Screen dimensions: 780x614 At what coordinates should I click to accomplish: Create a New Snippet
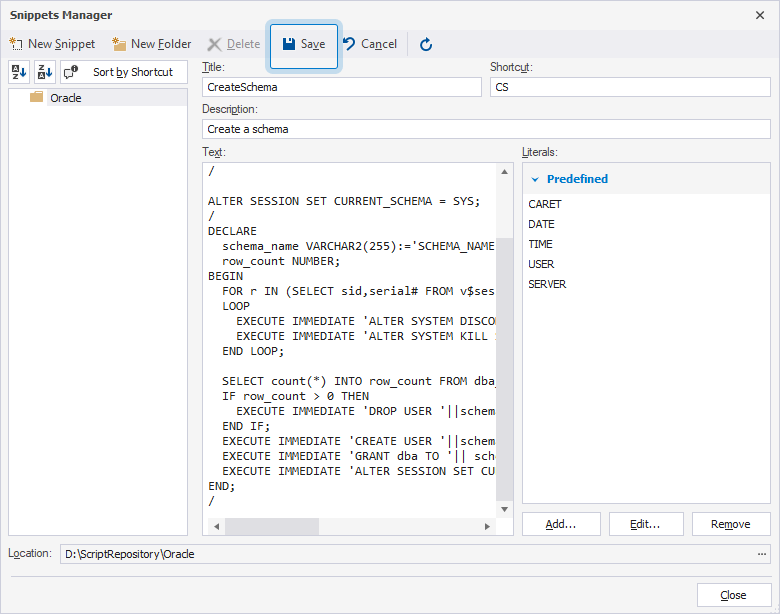tap(52, 44)
